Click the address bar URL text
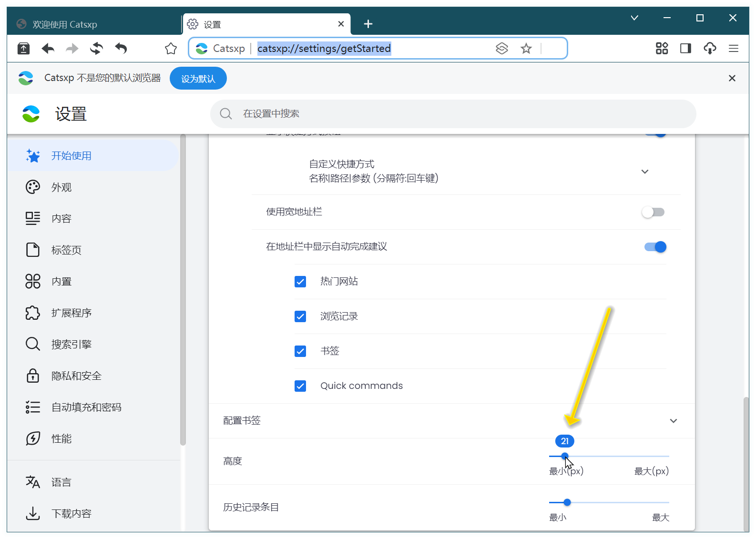 coord(324,48)
